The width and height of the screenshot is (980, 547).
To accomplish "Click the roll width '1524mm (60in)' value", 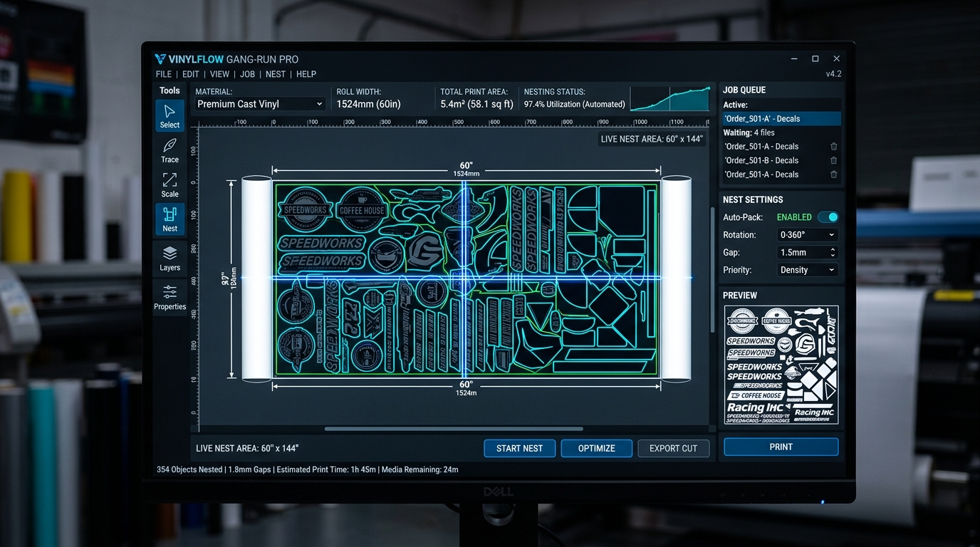I will point(369,104).
